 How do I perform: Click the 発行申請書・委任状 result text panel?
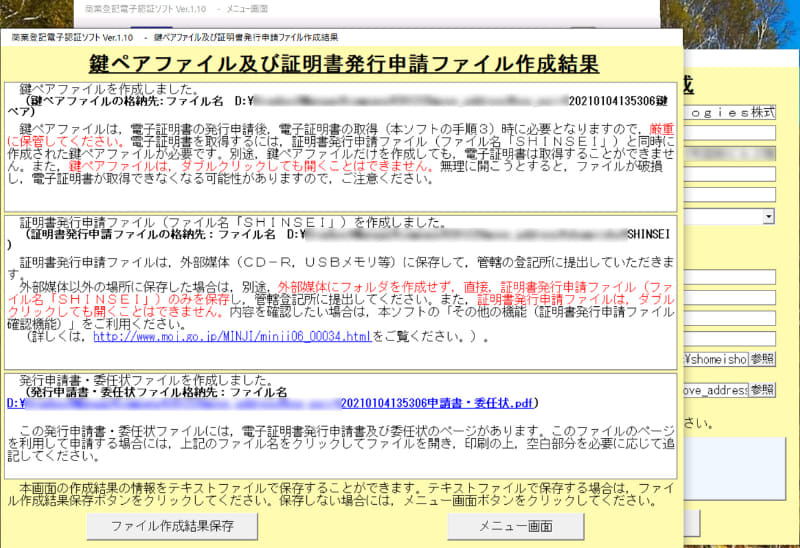(x=340, y=426)
